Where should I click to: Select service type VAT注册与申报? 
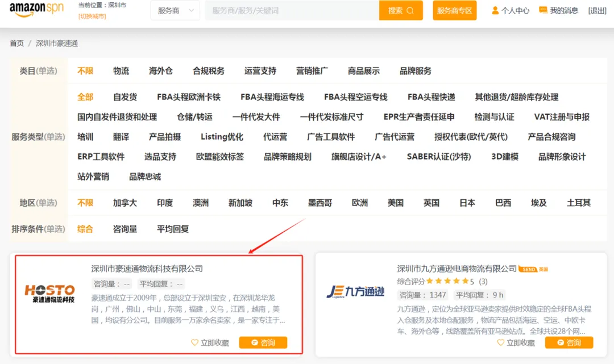(562, 117)
